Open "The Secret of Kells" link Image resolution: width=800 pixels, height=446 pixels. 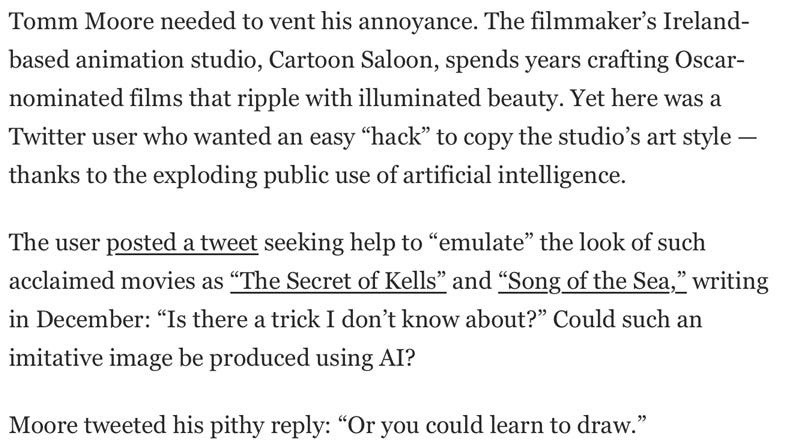[338, 283]
